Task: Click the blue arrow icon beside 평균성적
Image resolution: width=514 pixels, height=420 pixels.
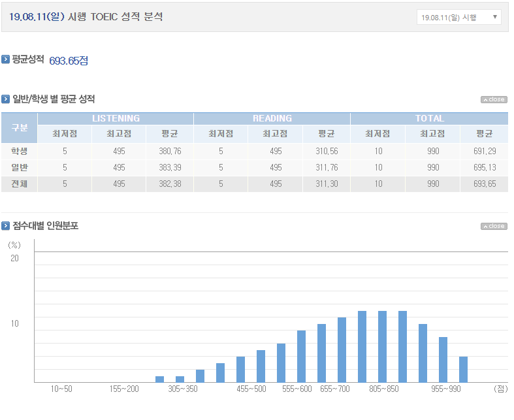Action: click(x=6, y=59)
